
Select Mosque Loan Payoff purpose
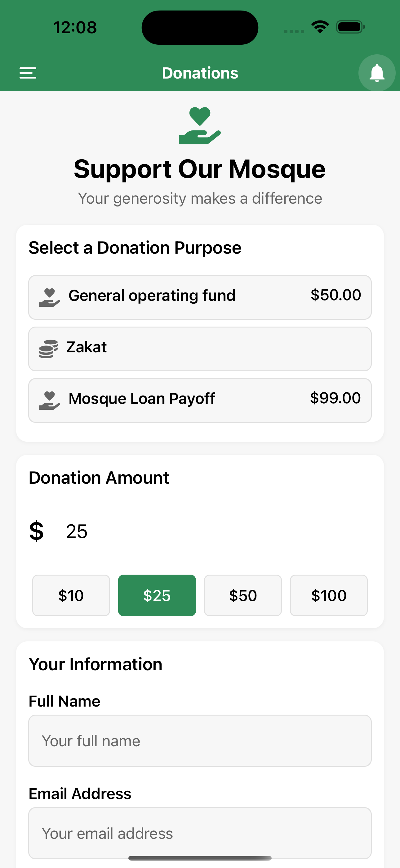coord(200,400)
